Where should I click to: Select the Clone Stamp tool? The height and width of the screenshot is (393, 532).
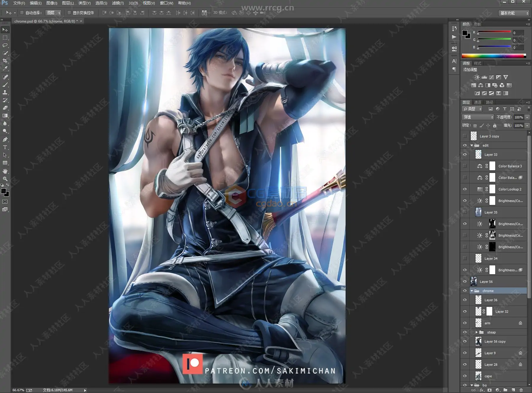pyautogui.click(x=5, y=92)
